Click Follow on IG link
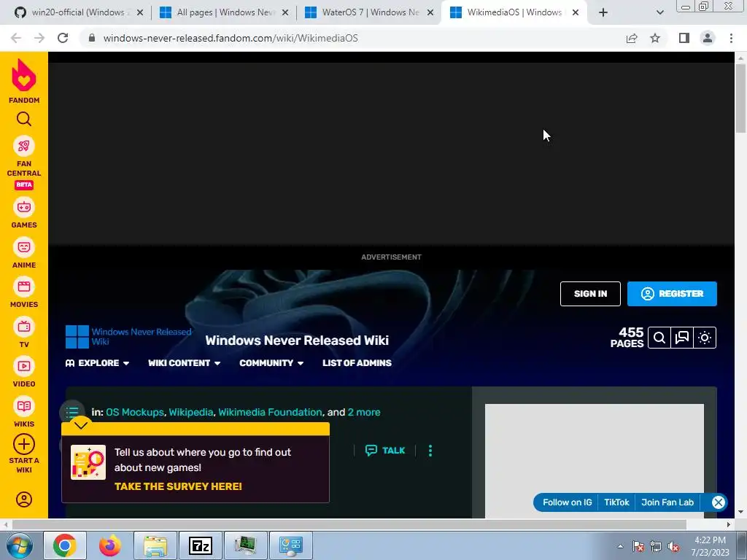 pos(568,502)
